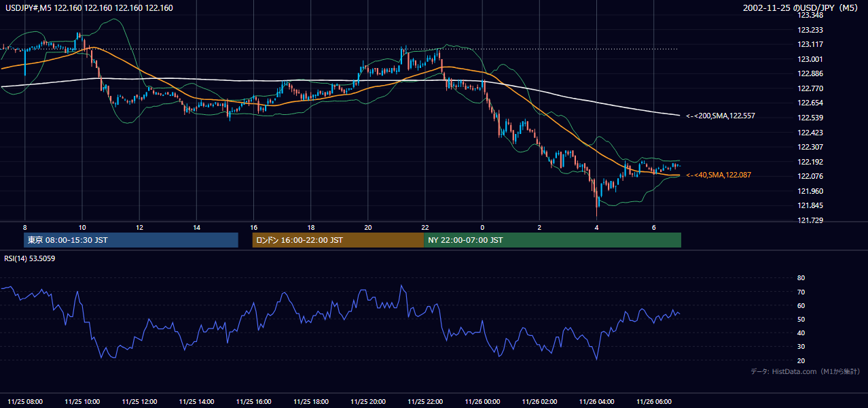The width and height of the screenshot is (868, 408).
Task: Click the RSI 20 level label
Action: [801, 360]
